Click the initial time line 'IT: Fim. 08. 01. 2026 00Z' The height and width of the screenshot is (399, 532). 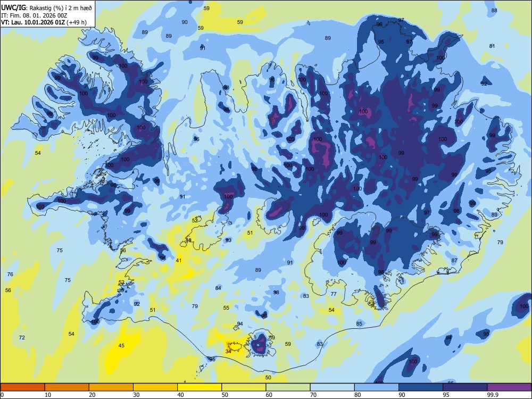(x=34, y=15)
